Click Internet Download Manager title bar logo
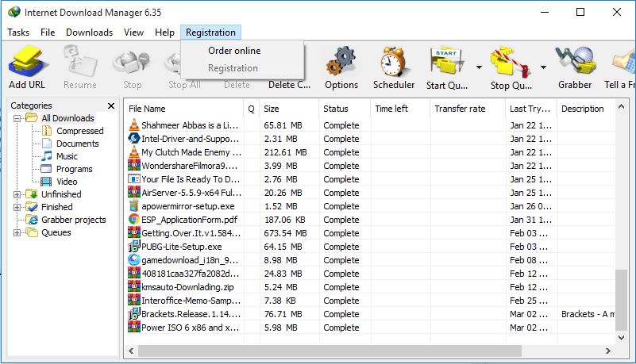The width and height of the screenshot is (636, 364). (13, 12)
